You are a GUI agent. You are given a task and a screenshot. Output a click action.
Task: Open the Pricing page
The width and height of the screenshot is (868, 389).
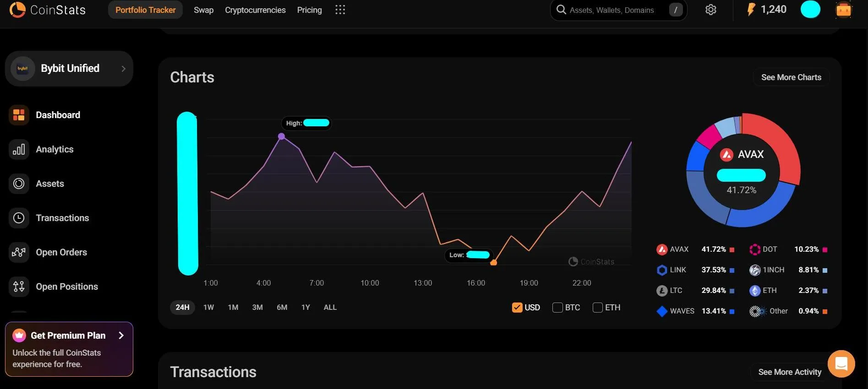[309, 10]
